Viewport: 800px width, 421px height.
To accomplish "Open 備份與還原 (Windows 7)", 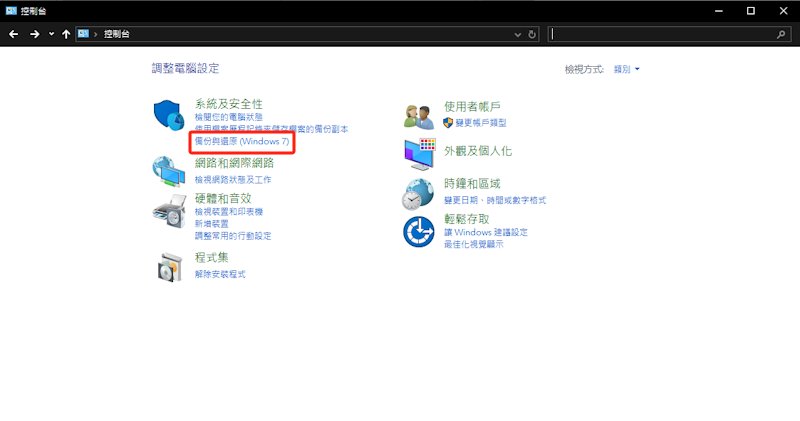I will [x=242, y=141].
